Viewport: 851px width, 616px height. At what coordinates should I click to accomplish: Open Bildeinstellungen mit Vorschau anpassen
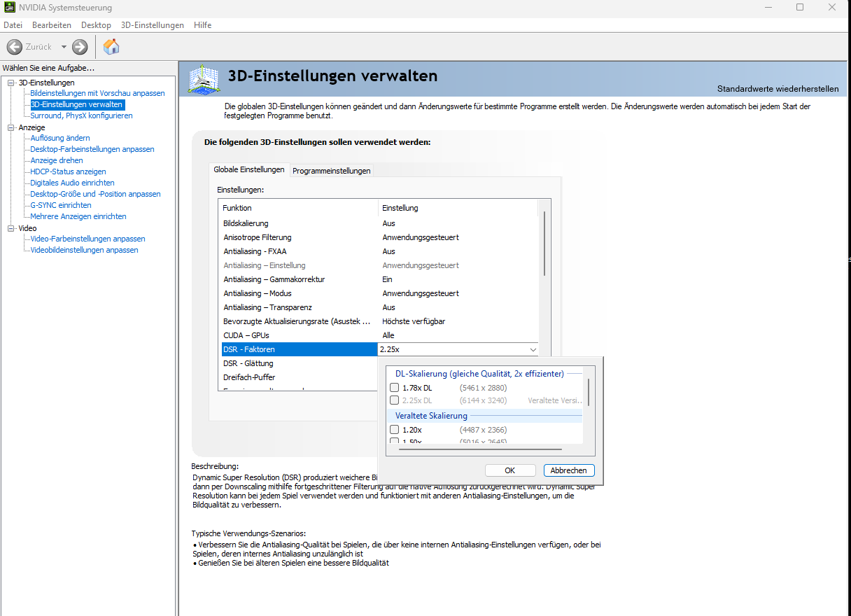click(x=97, y=93)
